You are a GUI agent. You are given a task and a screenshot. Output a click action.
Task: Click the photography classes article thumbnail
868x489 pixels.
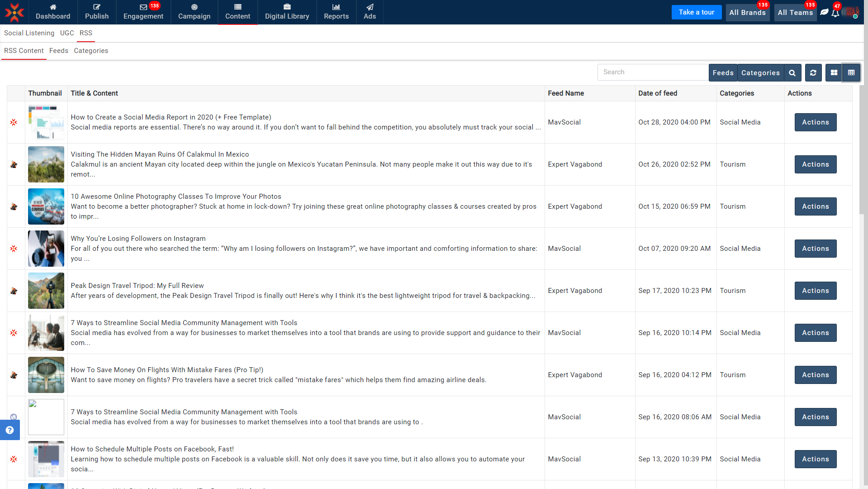pos(46,206)
